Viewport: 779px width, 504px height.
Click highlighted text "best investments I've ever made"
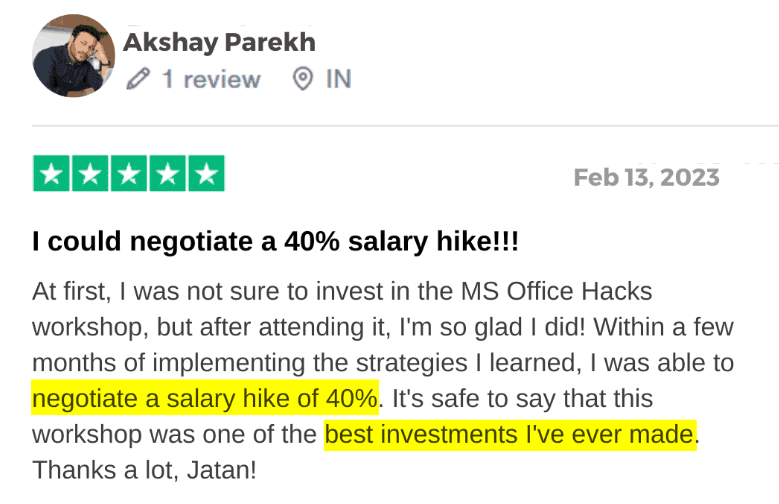(510, 434)
